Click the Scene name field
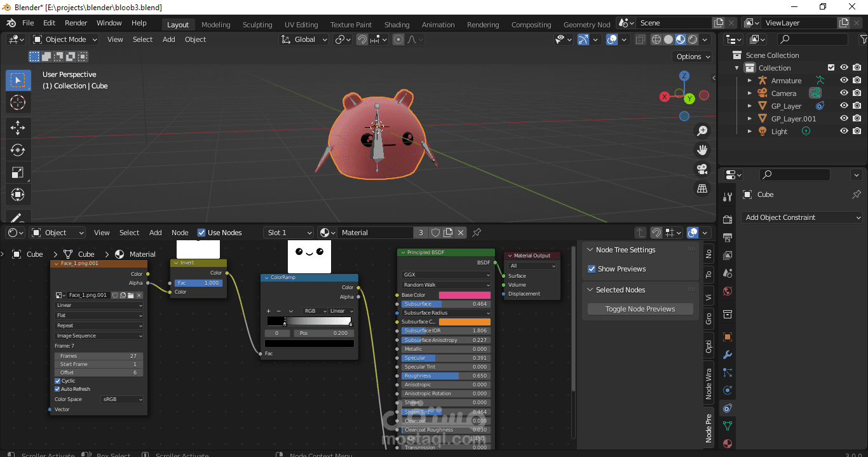 pos(674,23)
